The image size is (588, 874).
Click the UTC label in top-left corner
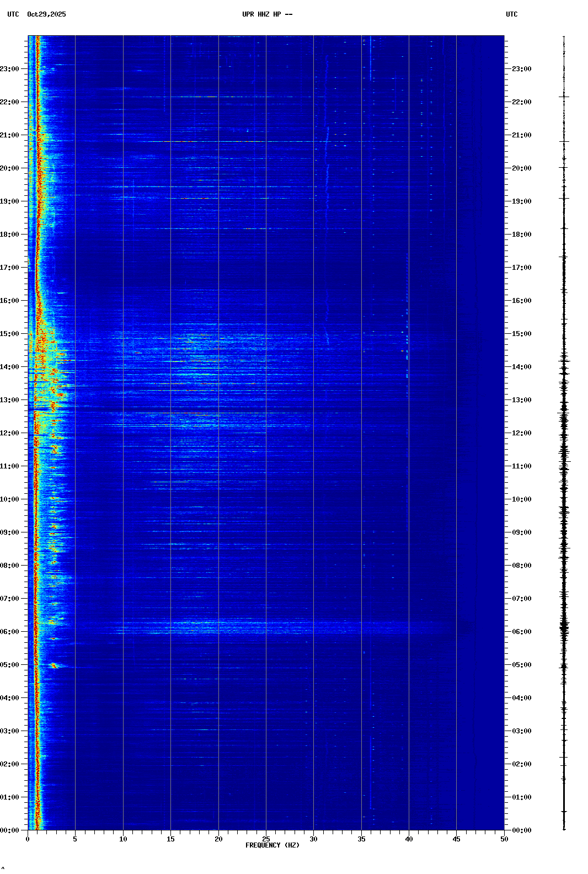point(13,14)
